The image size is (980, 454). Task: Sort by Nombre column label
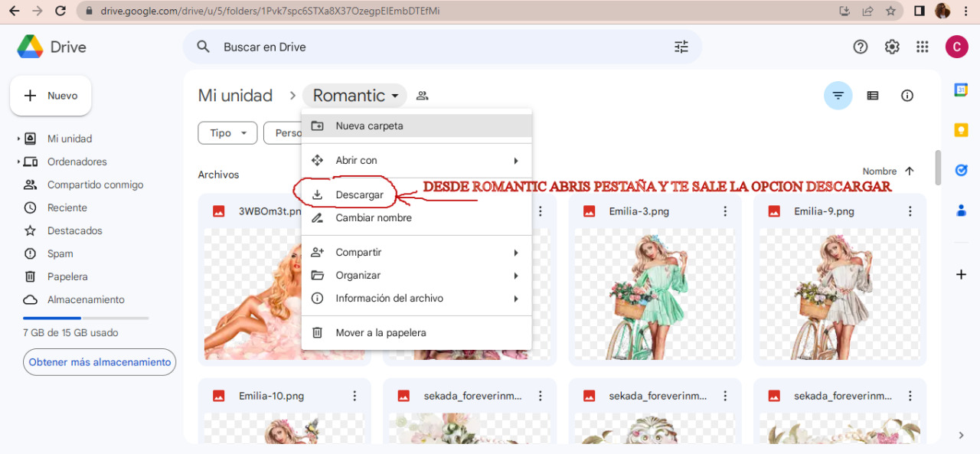pos(880,171)
